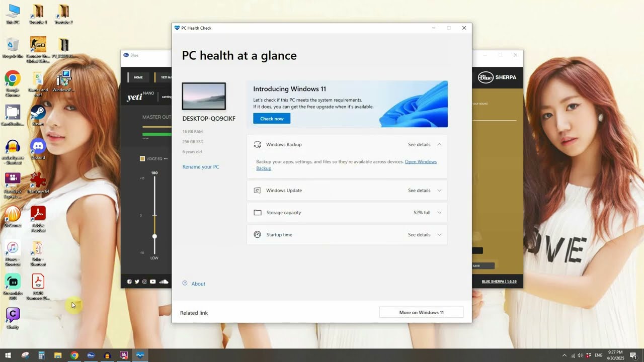This screenshot has height=362, width=644.
Task: Open File Explorer from the taskbar
Action: pos(58,355)
